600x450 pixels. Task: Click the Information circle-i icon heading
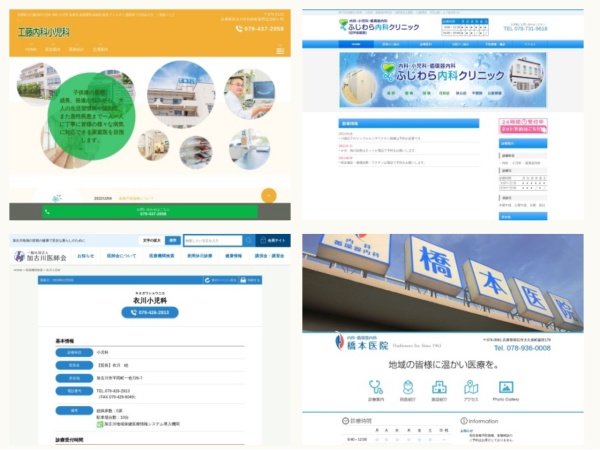click(479, 421)
